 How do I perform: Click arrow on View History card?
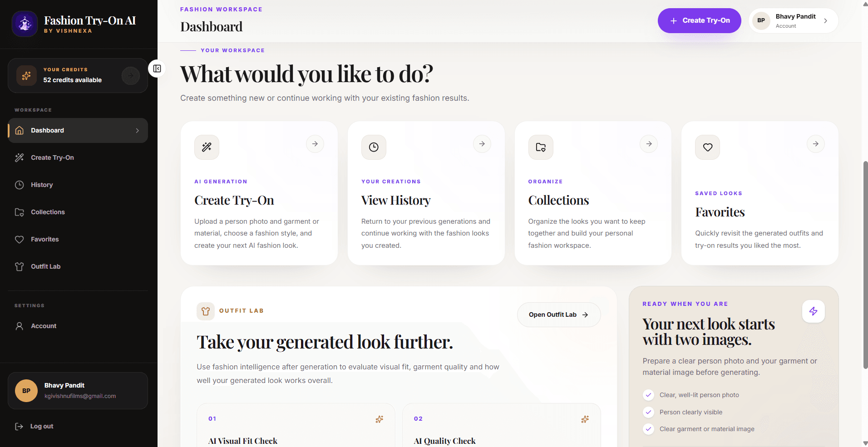(x=482, y=144)
